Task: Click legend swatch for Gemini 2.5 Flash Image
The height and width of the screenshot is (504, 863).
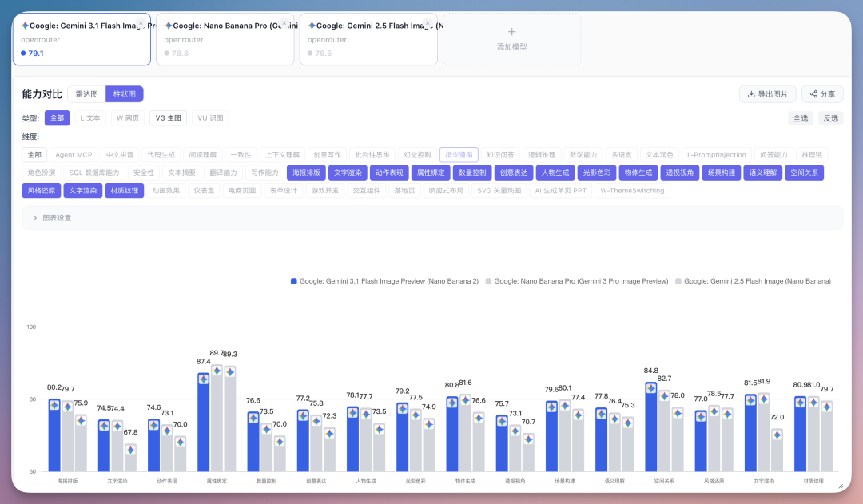Action: (x=678, y=281)
